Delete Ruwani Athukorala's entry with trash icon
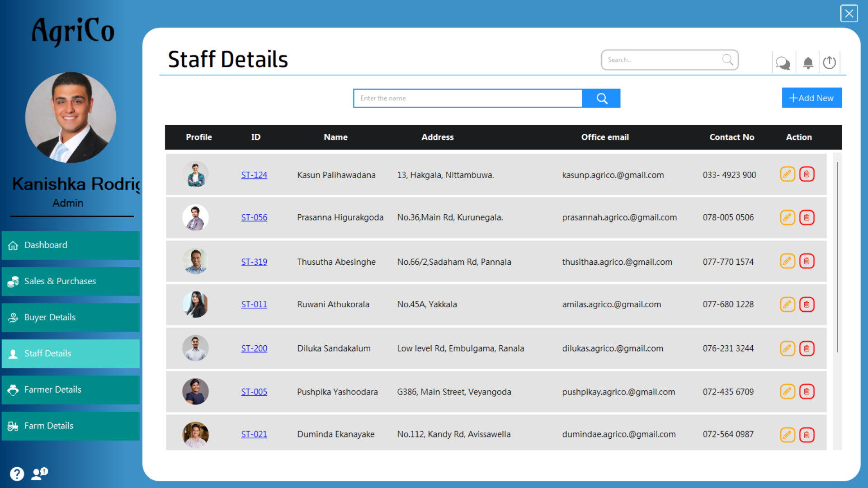 tap(807, 305)
